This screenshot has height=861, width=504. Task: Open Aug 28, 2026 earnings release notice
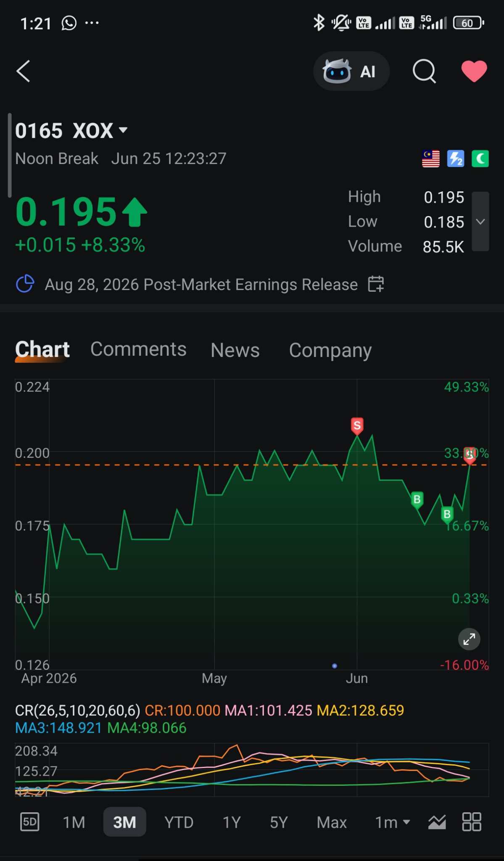[201, 285]
